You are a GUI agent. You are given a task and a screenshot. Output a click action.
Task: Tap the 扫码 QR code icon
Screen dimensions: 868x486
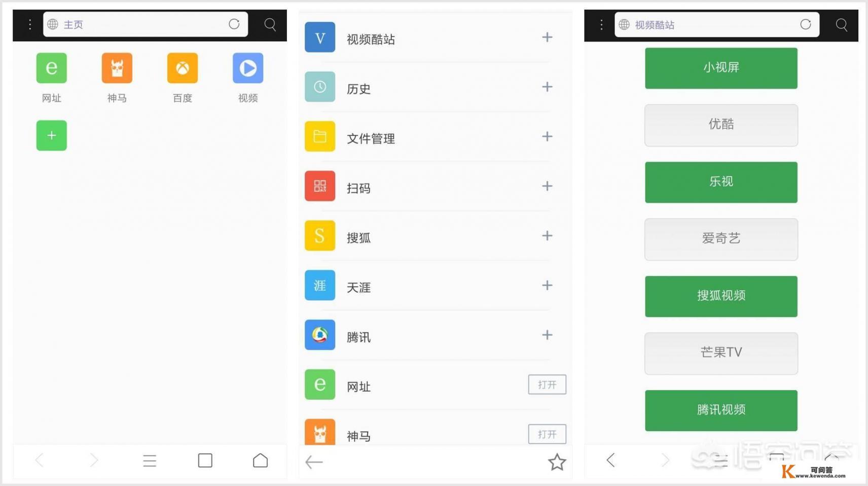pos(320,186)
